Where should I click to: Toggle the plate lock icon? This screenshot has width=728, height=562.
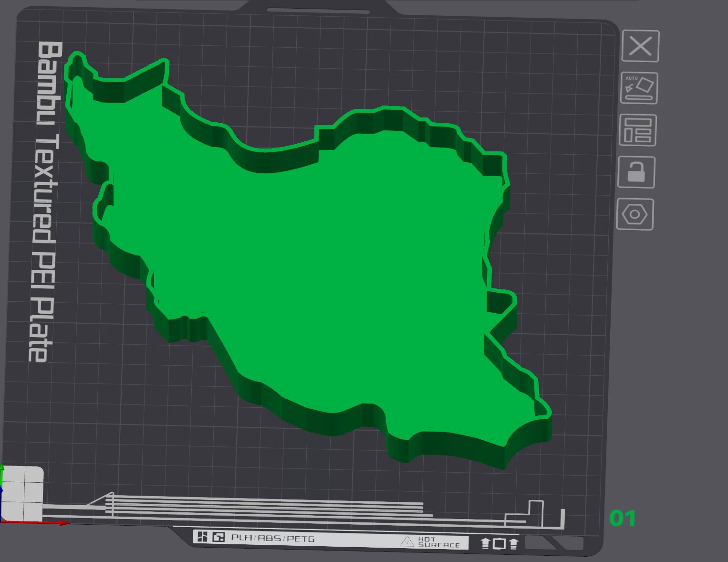636,172
